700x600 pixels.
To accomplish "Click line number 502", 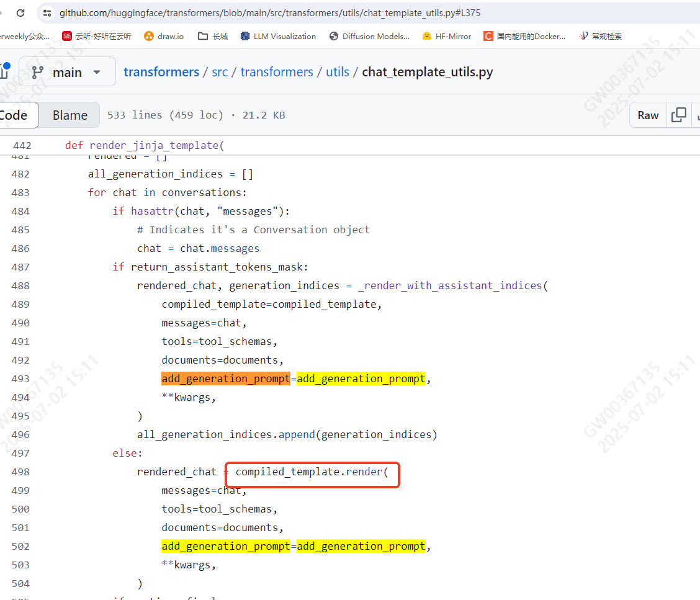I will tap(20, 547).
